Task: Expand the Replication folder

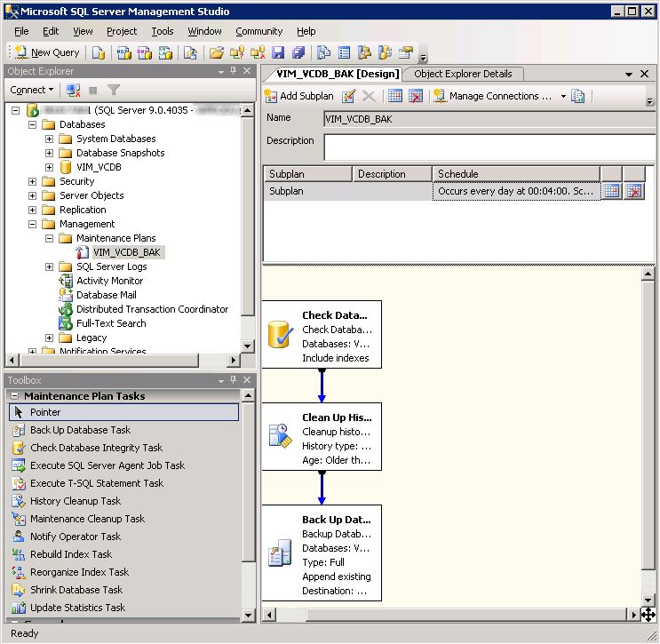Action: 32,210
